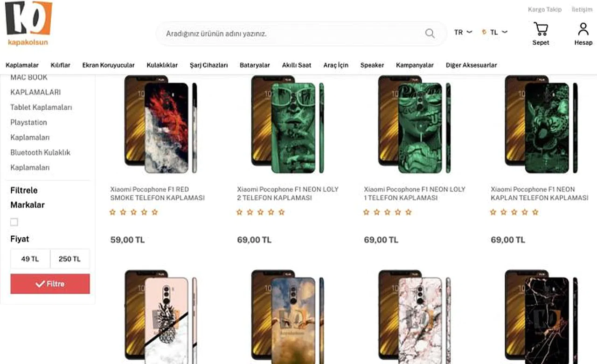Open the Hesap account icon
Screen dimensions: 597x364
point(583,34)
